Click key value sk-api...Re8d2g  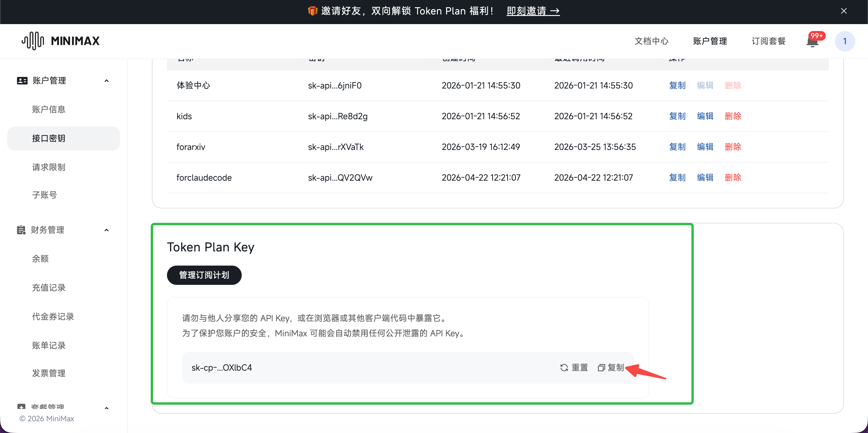338,117
